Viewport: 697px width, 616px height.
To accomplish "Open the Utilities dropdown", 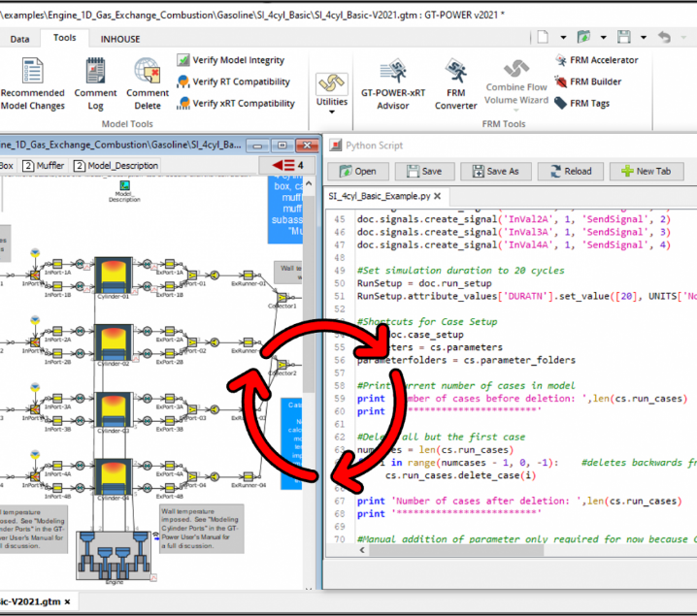I will pos(332,93).
